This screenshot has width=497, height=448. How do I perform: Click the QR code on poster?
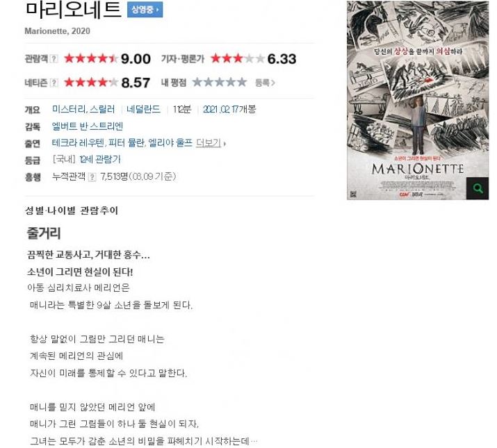[x=353, y=194]
